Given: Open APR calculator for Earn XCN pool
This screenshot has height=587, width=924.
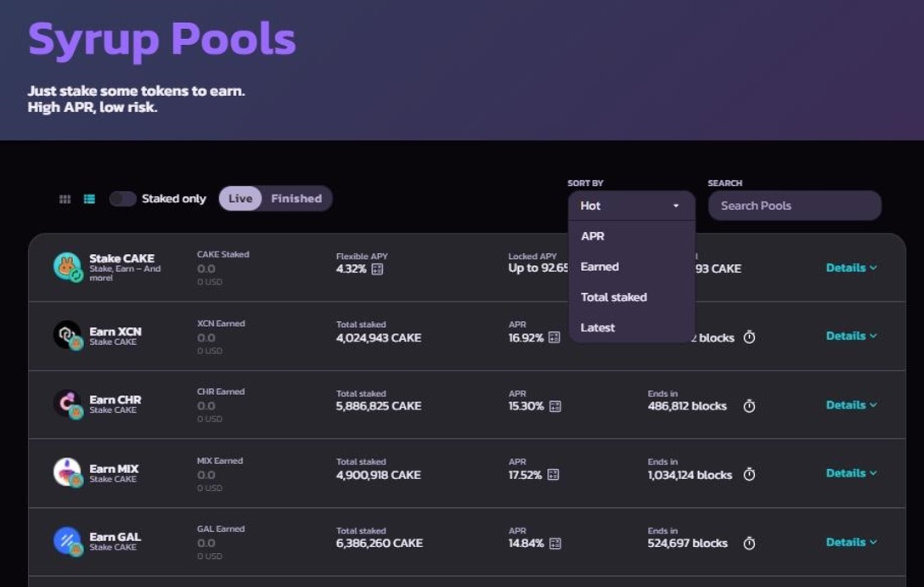Looking at the screenshot, I should pyautogui.click(x=555, y=337).
